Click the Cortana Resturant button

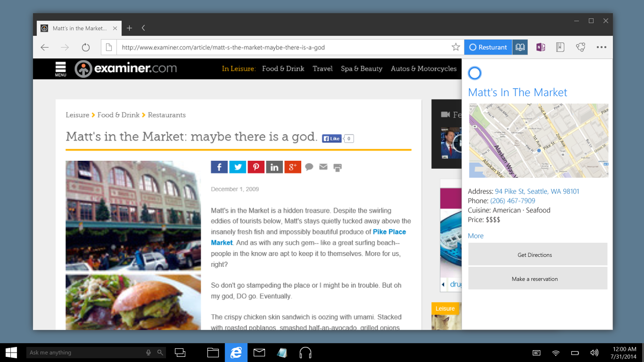click(x=488, y=47)
